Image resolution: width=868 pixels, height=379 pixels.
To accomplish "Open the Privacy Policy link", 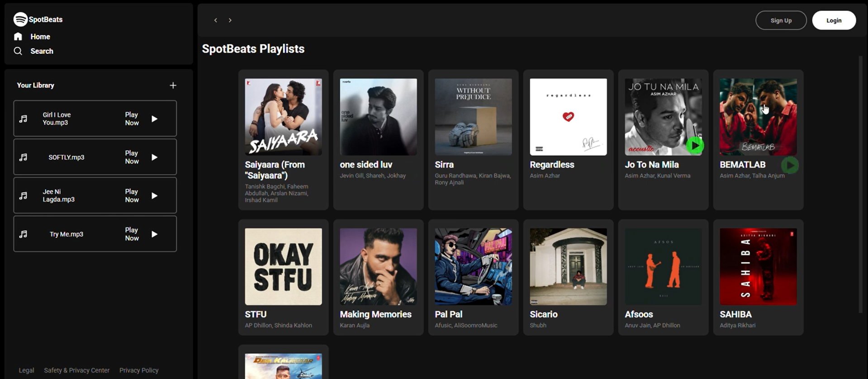I will (x=139, y=370).
